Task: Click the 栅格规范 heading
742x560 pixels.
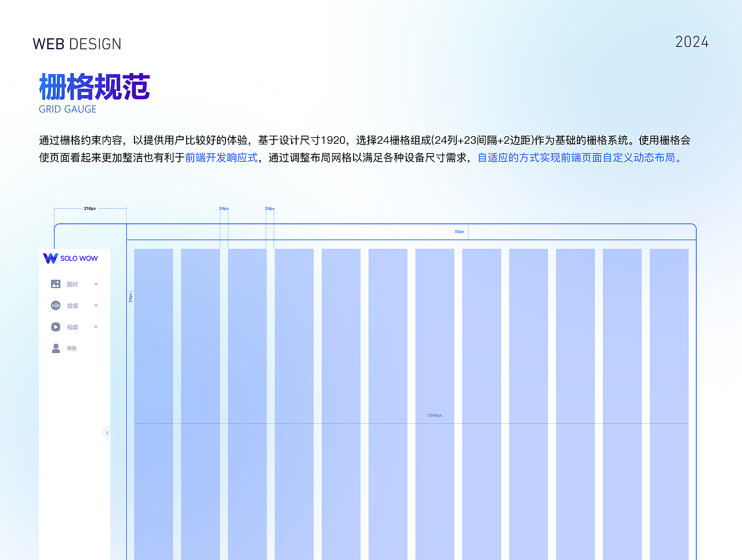Action: pos(94,87)
